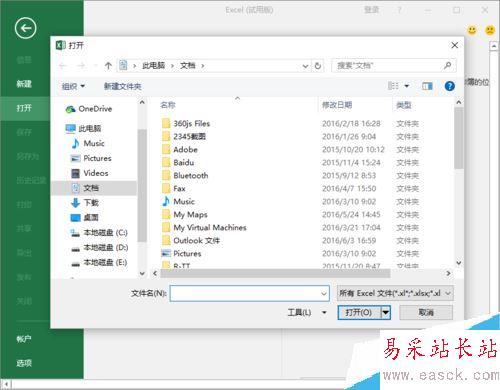Select the Music folder in file list

tap(178, 202)
